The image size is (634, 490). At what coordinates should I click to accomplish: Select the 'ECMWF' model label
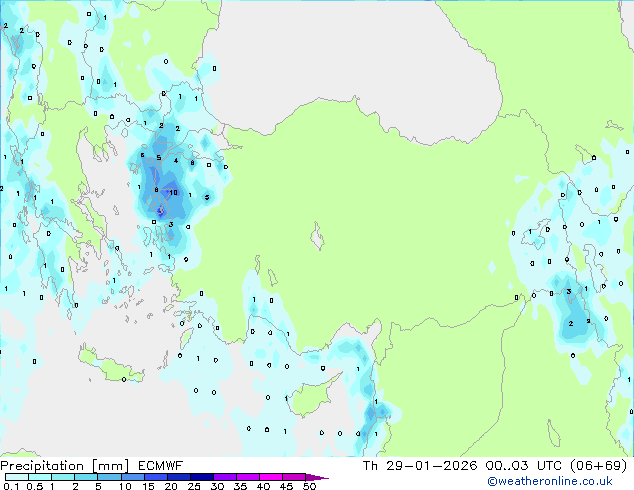(x=161, y=466)
